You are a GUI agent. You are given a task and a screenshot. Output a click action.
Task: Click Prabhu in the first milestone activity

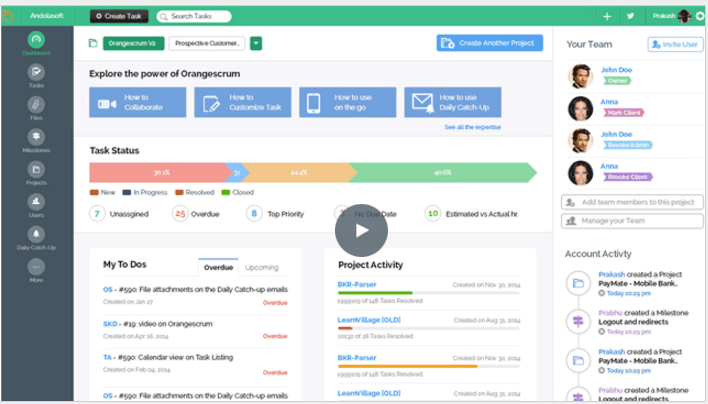610,313
